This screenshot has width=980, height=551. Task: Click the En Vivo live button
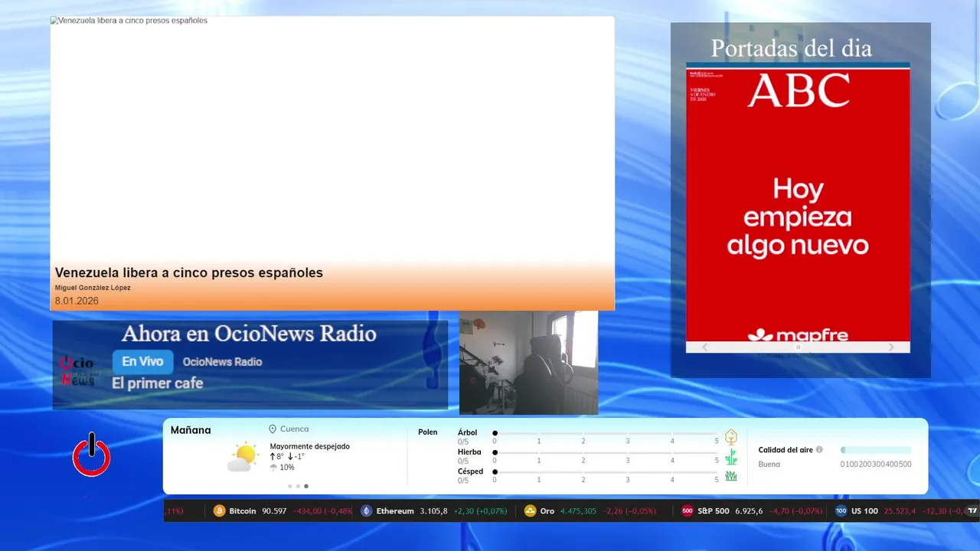[x=143, y=362]
